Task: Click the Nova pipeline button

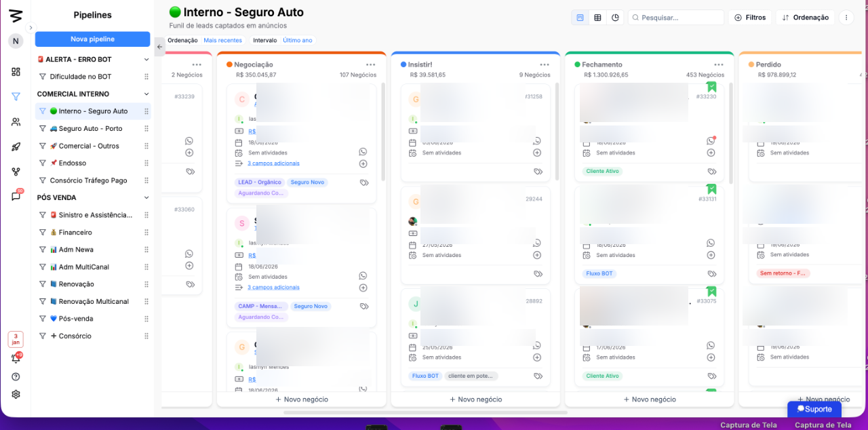Action: tap(93, 39)
